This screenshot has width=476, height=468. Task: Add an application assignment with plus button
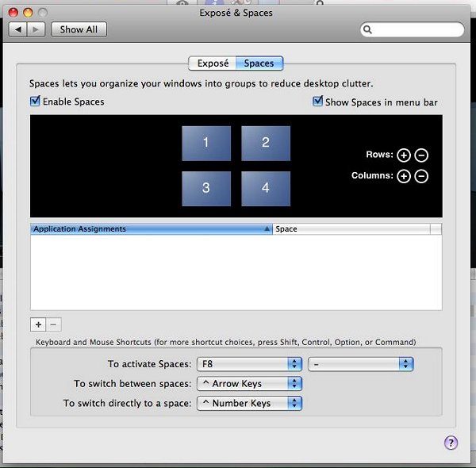coord(38,324)
